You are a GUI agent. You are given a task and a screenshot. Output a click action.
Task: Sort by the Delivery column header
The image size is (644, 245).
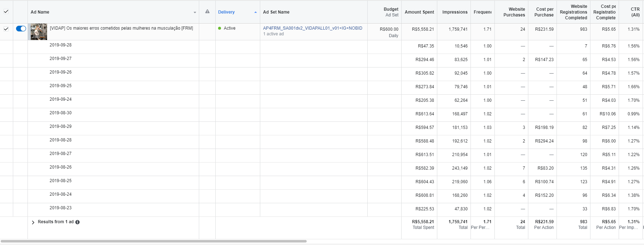pyautogui.click(x=226, y=12)
